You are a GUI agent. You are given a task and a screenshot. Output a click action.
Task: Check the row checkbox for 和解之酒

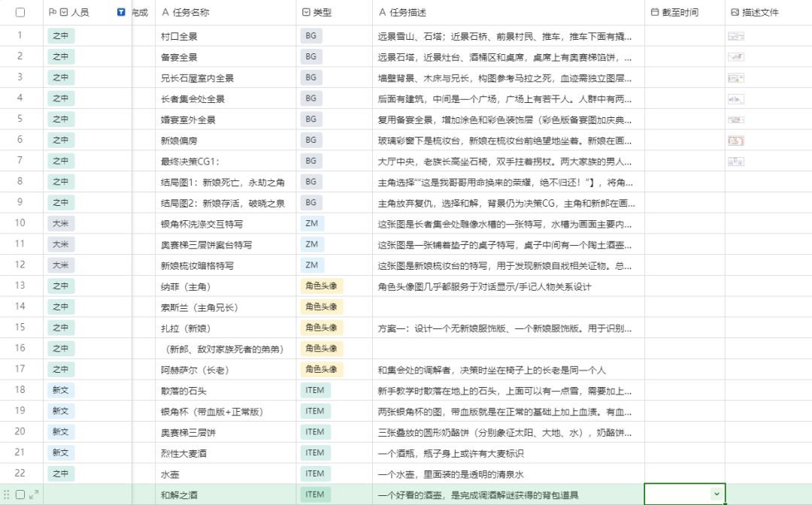(20, 494)
